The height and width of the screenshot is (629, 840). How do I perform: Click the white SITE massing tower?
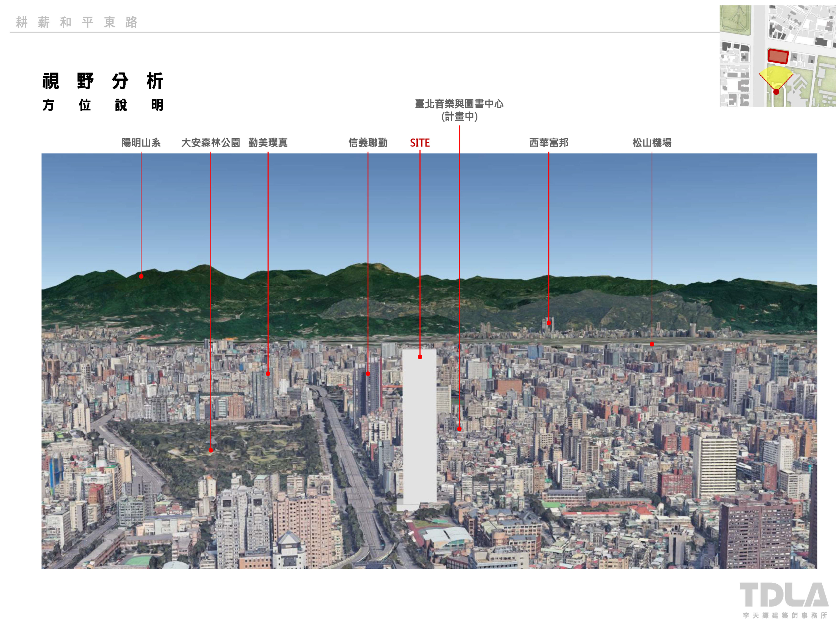[x=419, y=429]
